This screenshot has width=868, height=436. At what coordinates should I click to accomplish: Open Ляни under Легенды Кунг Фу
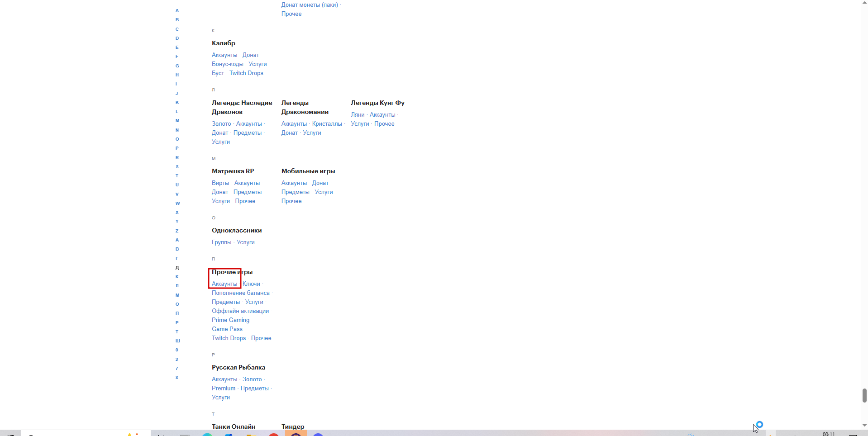[x=358, y=115]
